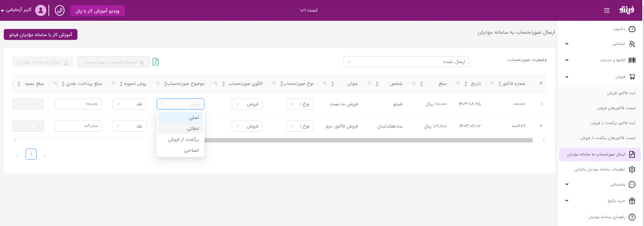Click the user avatar icon
The image size is (644, 226).
(x=41, y=10)
